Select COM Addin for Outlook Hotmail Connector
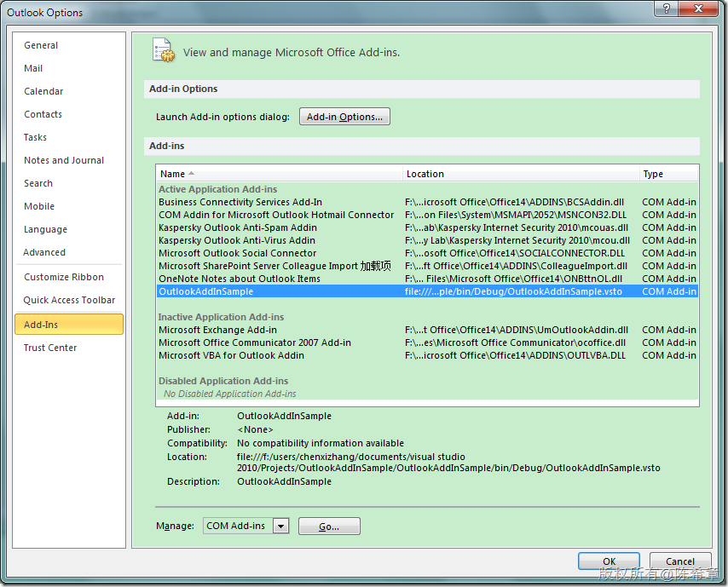The height and width of the screenshot is (587, 728). coord(427,215)
